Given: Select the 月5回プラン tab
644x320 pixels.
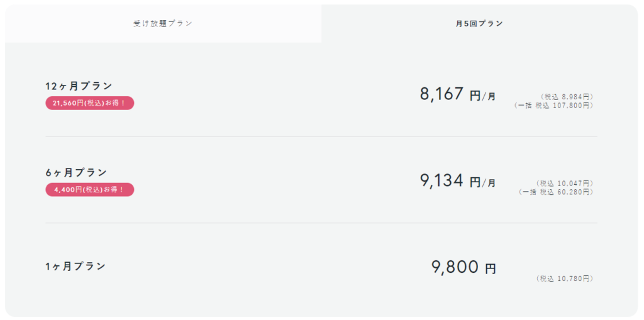Looking at the screenshot, I should coord(479,24).
